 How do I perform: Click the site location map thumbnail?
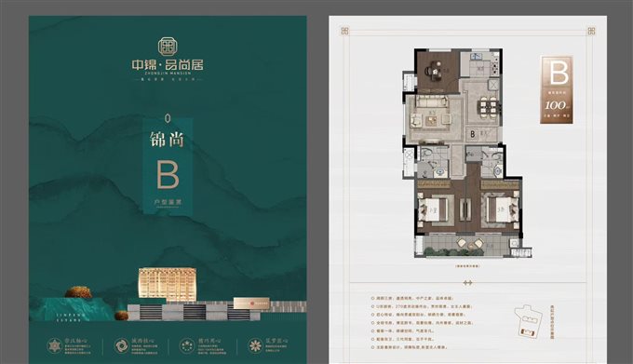(x=529, y=321)
